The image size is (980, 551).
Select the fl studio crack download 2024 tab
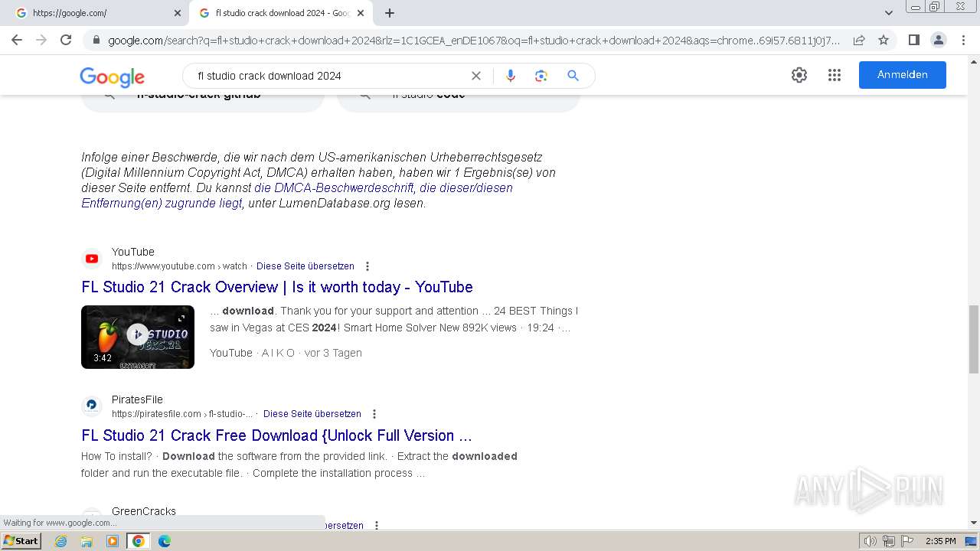tap(281, 13)
